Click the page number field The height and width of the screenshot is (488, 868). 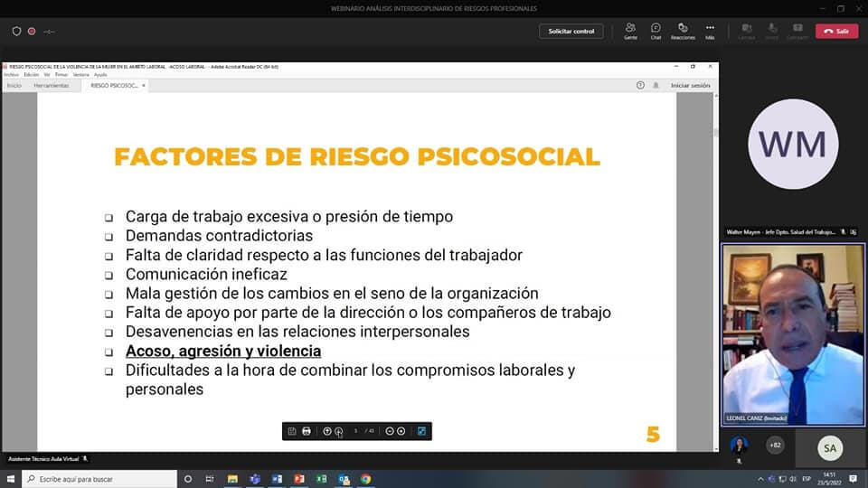356,431
